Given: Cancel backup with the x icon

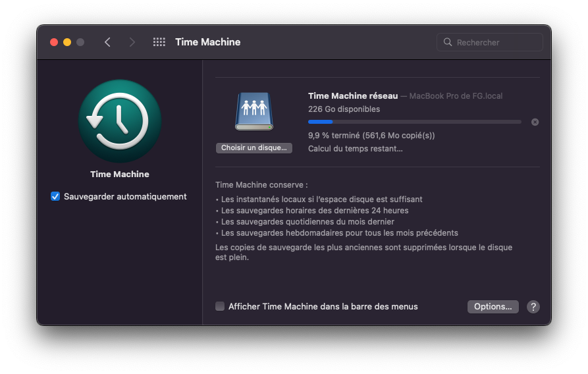Looking at the screenshot, I should point(535,122).
